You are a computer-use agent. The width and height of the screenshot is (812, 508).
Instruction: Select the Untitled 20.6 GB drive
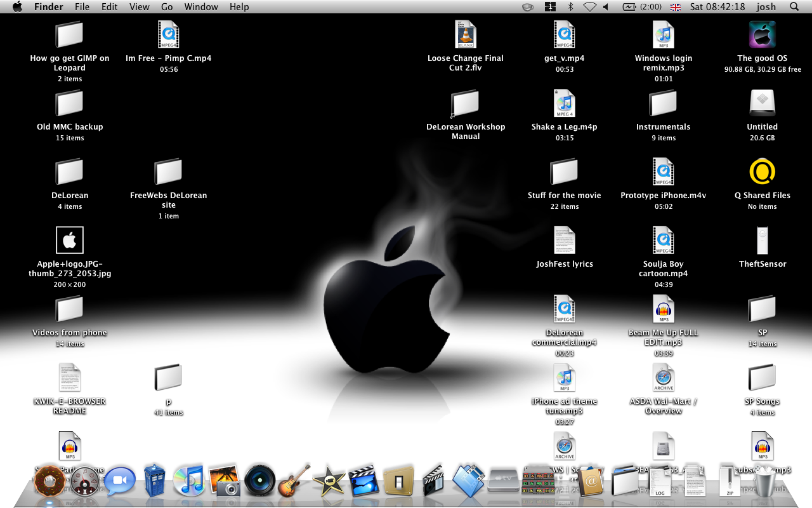point(763,103)
